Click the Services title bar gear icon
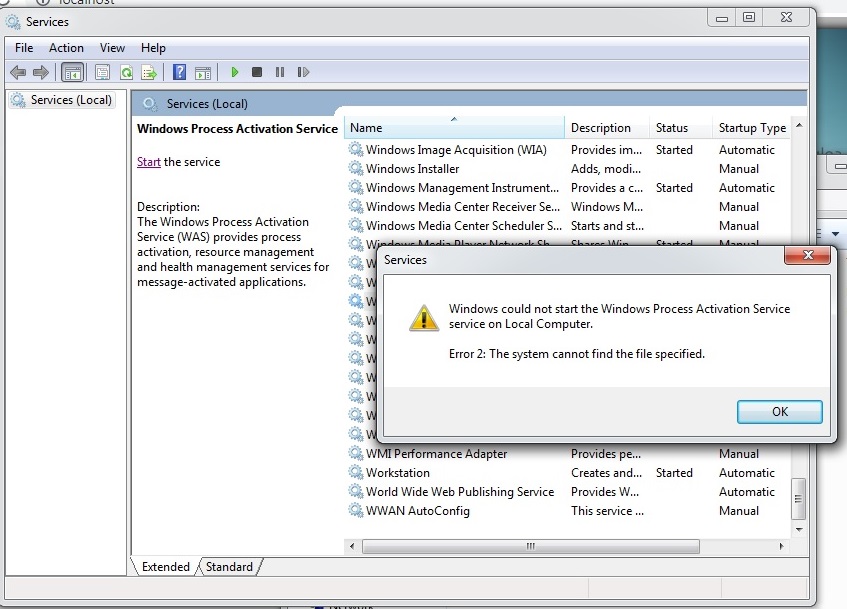Viewport: 847px width, 609px height. (13, 22)
